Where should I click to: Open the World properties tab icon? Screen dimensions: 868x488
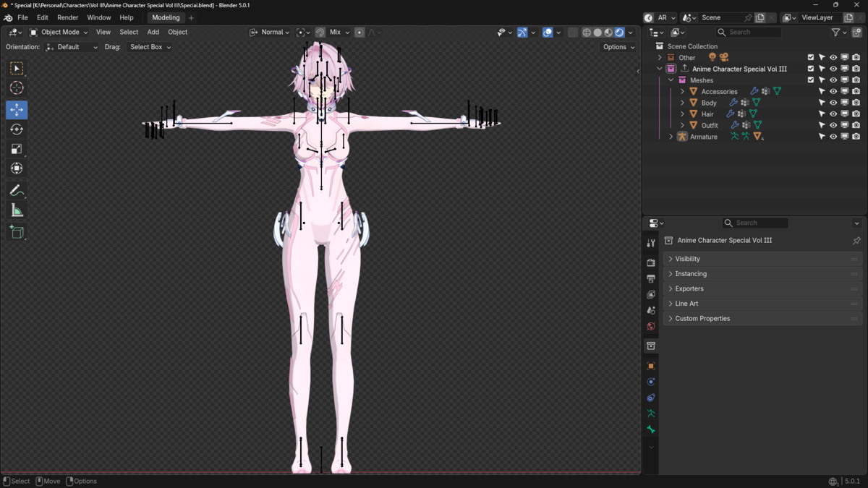coord(651,326)
